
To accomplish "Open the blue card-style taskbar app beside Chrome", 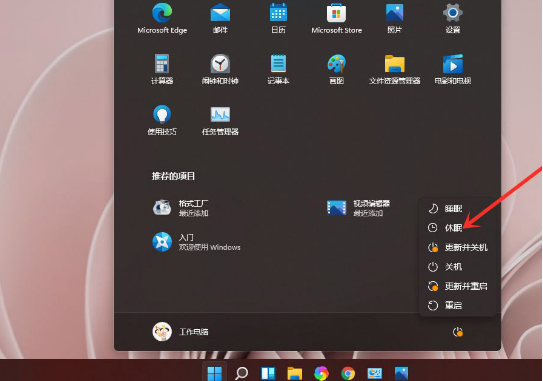I will [x=375, y=373].
